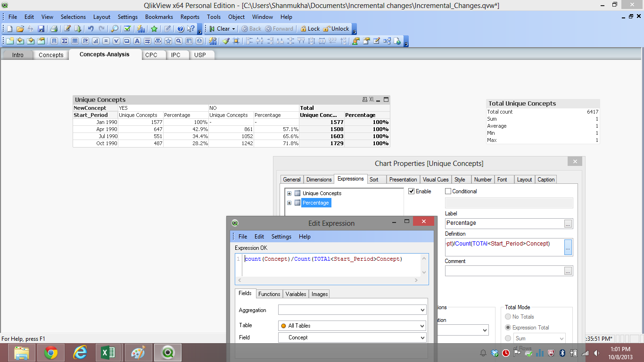Screen dimensions: 644x362
Task: Click the Current Selections checkmark icon
Action: [x=127, y=29]
